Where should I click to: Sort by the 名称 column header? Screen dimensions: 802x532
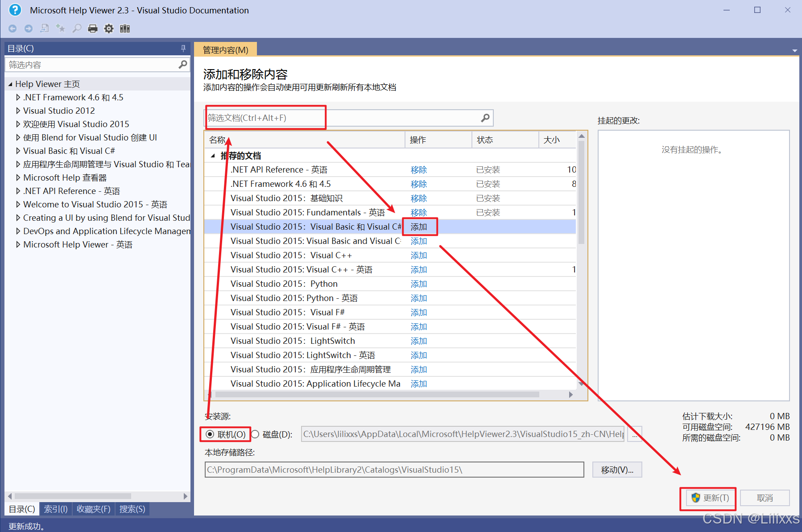[x=305, y=140]
